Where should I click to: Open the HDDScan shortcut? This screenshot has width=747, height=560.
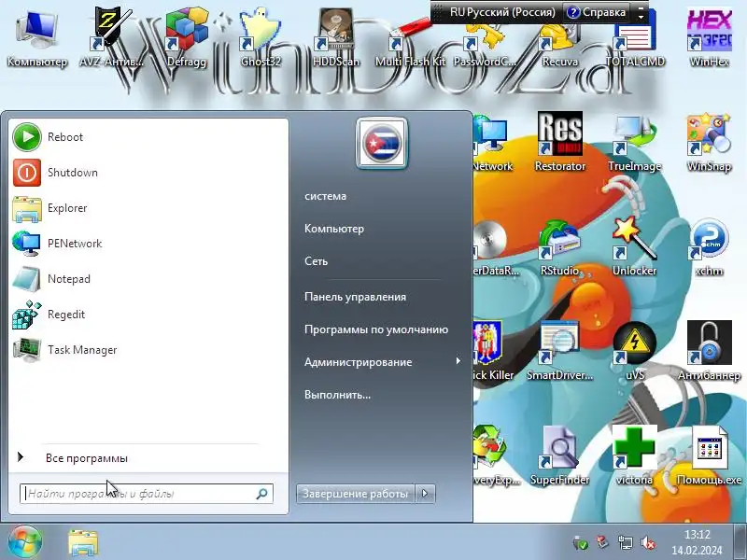point(335,39)
